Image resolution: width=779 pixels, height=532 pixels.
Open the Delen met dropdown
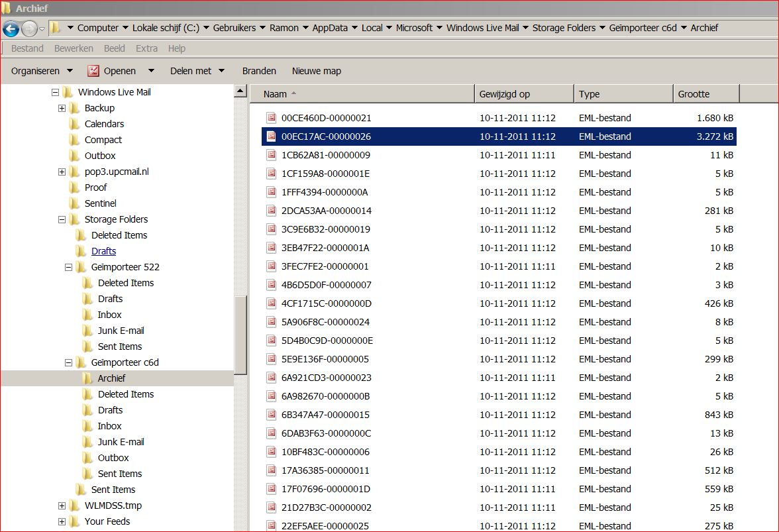pos(197,71)
